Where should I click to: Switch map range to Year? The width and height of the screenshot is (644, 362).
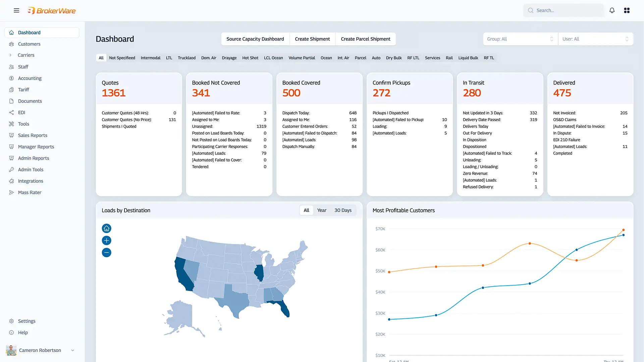pos(321,210)
